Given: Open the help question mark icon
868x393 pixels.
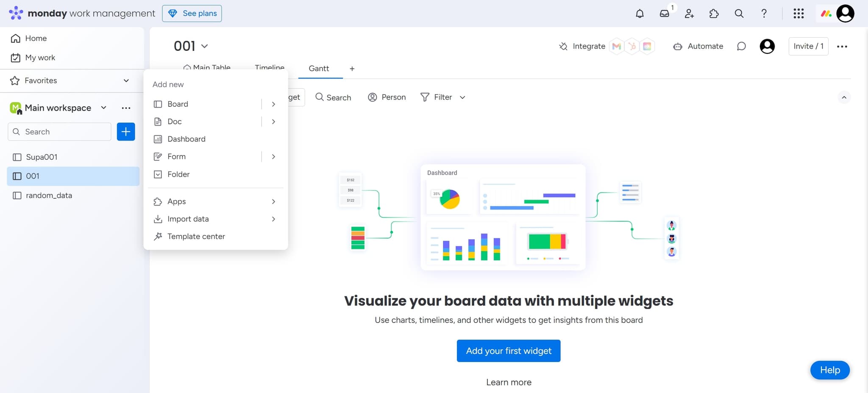Looking at the screenshot, I should click(764, 14).
